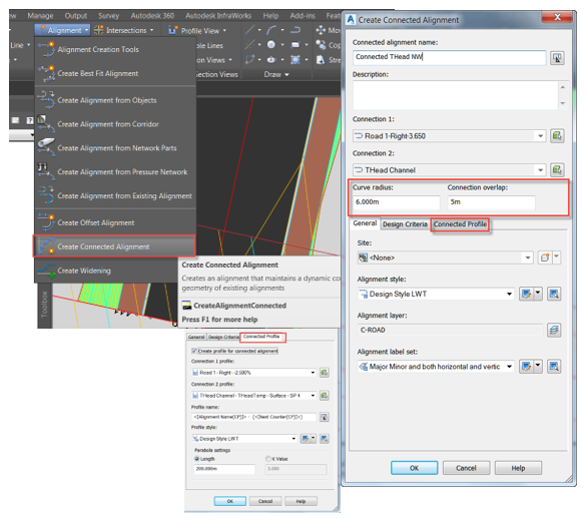Pick Connection 1 alignment from drawing

coord(557,136)
